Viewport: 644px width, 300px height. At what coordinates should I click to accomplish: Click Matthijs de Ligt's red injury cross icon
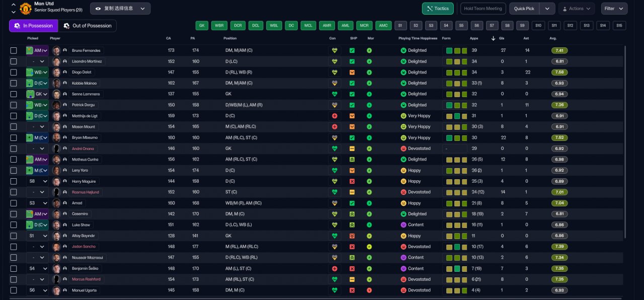click(x=335, y=116)
